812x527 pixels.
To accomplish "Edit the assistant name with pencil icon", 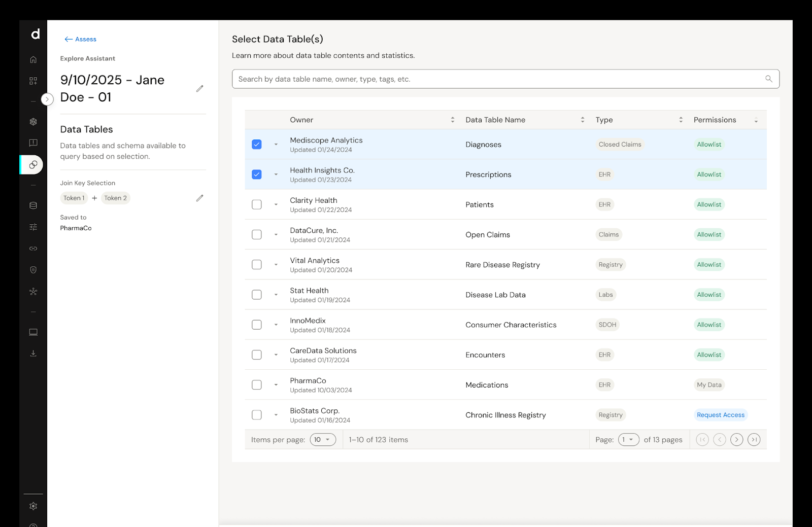I will pos(199,89).
